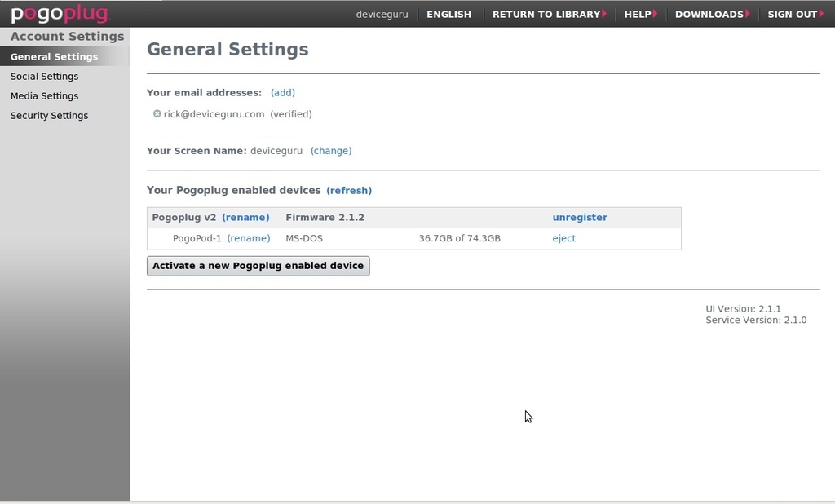This screenshot has width=835, height=504.
Task: Click the PogoPod-1 drive name
Action: 197,238
